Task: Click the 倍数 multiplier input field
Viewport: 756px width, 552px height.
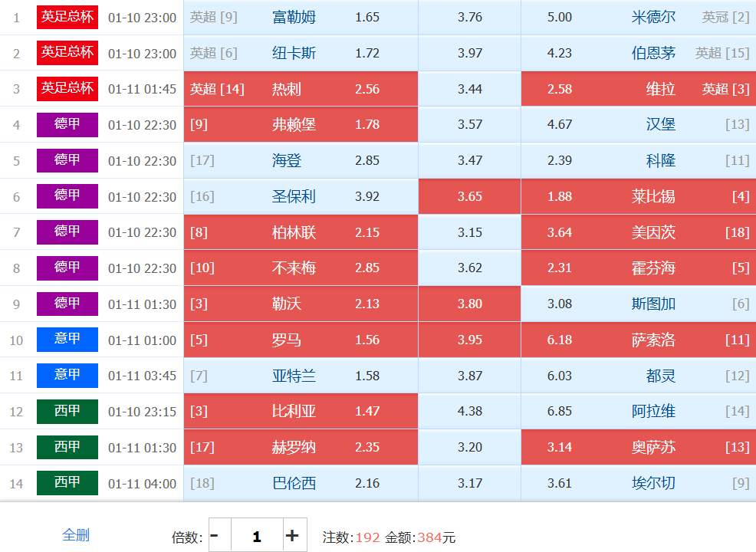Action: (x=256, y=535)
